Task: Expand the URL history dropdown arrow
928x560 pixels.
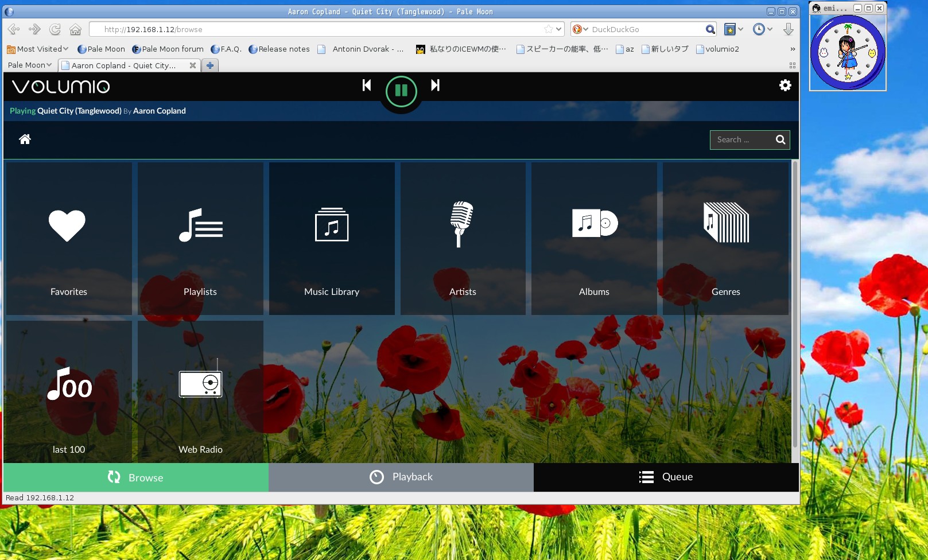Action: click(x=559, y=29)
